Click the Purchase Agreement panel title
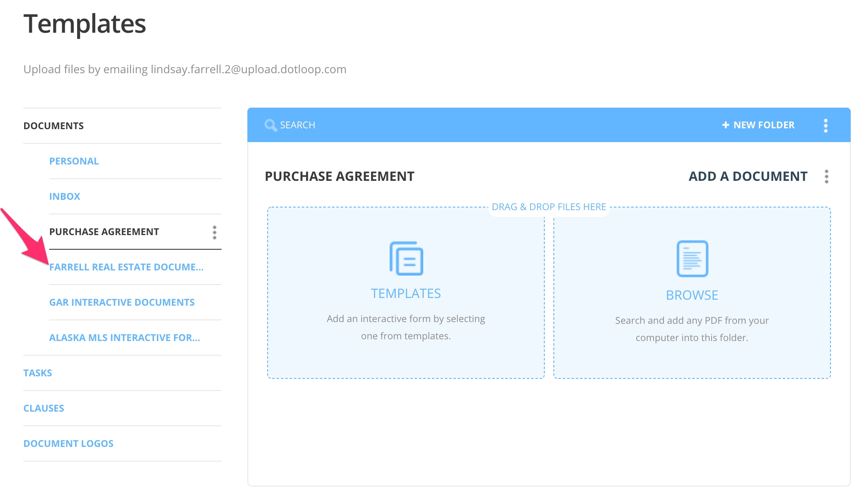Screen dimensions: 868x496 [x=340, y=177]
